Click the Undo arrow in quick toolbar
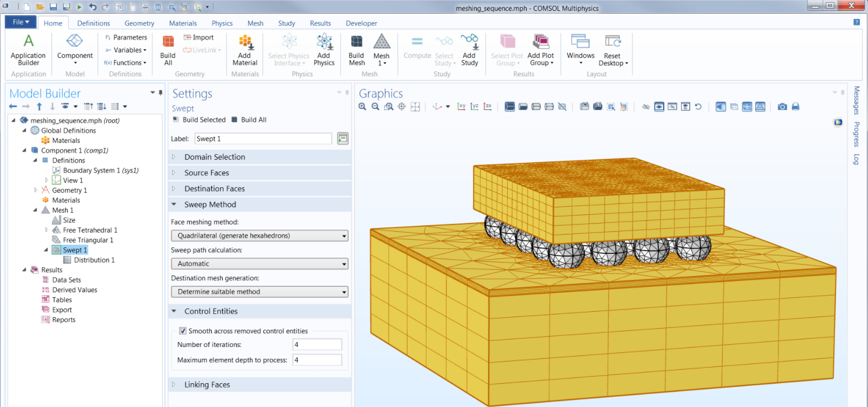Image resolution: width=868 pixels, height=407 pixels. coord(93,7)
